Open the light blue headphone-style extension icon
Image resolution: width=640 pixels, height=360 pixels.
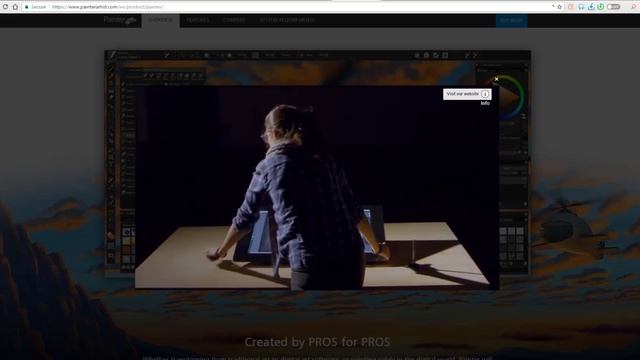tap(581, 7)
